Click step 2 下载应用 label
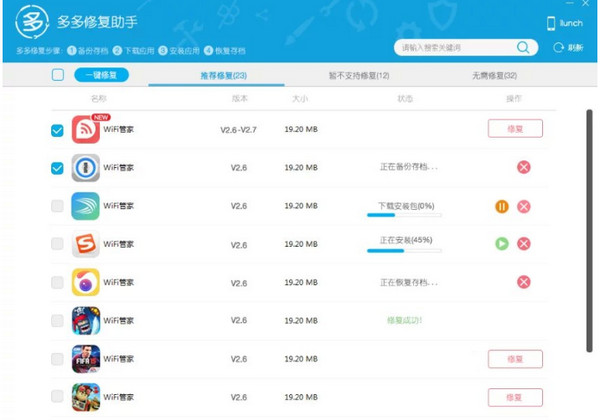The width and height of the screenshot is (601, 420). [x=139, y=51]
